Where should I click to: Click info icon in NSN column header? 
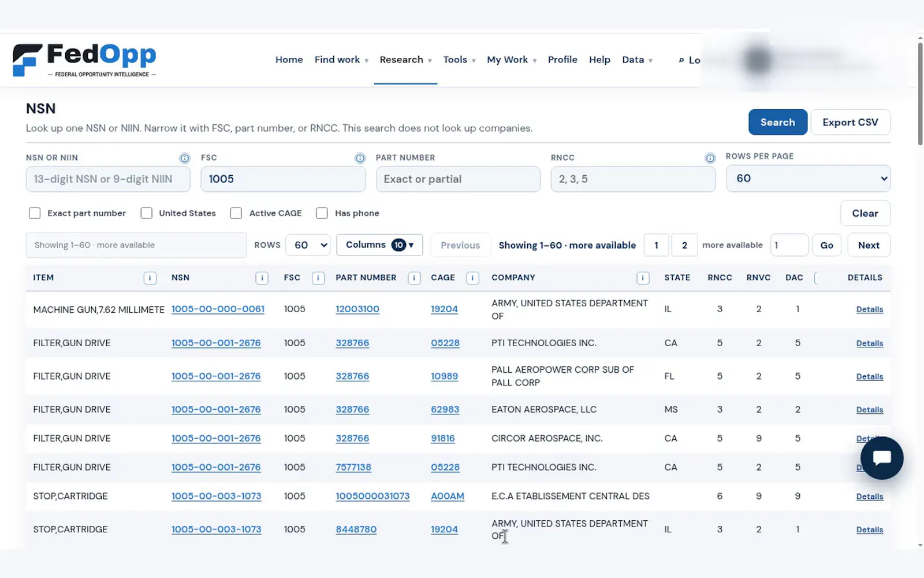click(x=262, y=278)
